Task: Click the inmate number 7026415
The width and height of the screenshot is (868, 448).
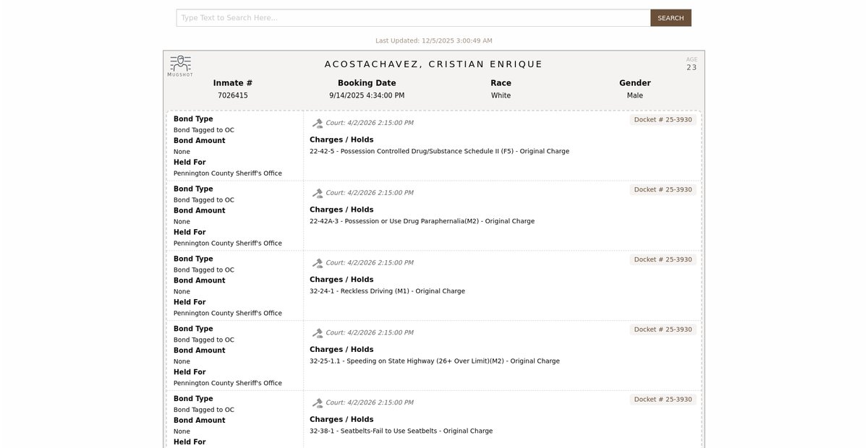Action: click(233, 95)
